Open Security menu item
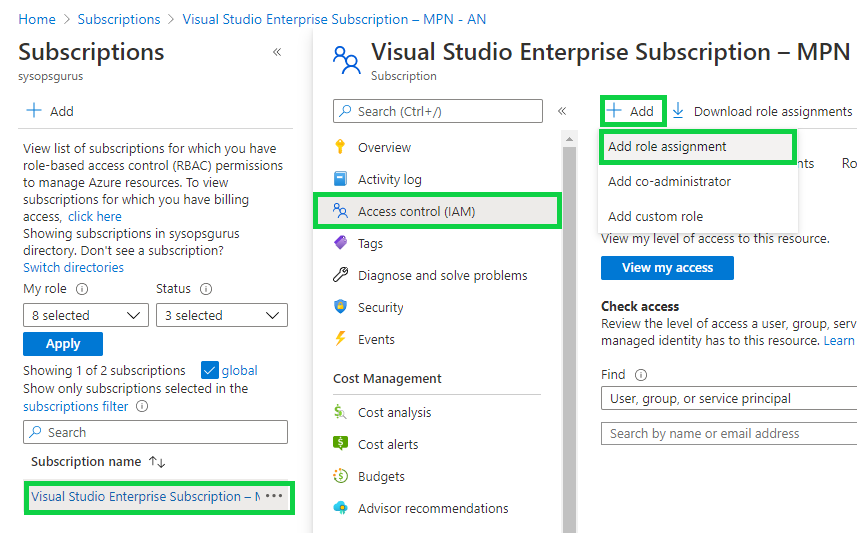 tap(380, 307)
